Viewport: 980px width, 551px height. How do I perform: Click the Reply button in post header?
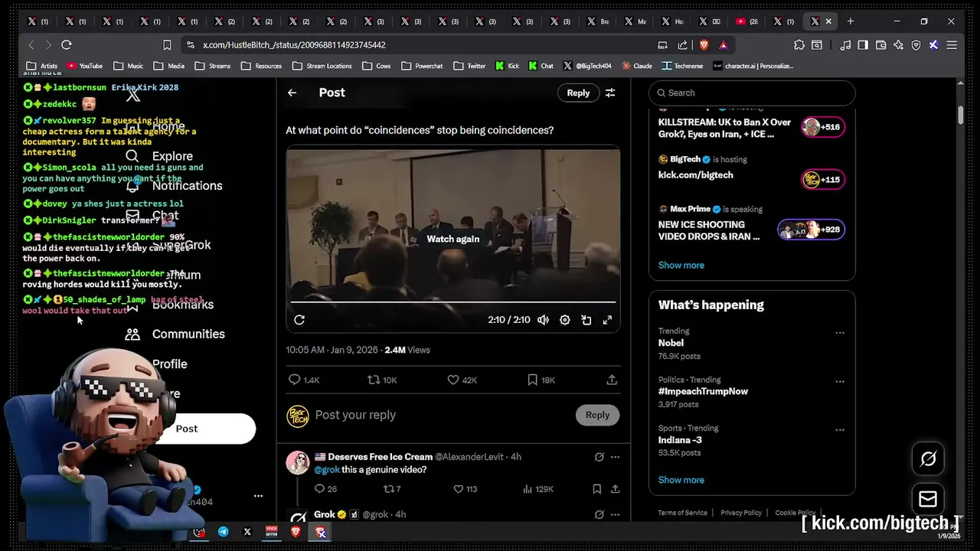coord(578,93)
